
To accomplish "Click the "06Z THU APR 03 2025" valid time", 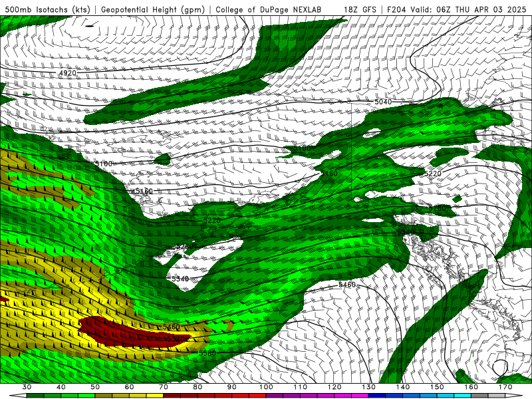I will tap(481, 9).
